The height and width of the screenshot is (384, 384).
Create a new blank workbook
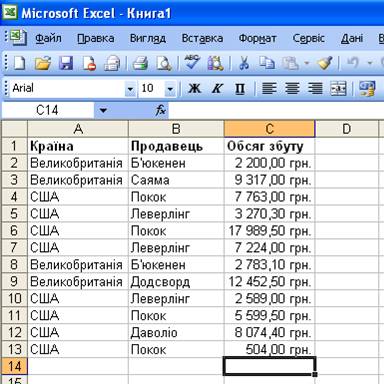[x=19, y=63]
